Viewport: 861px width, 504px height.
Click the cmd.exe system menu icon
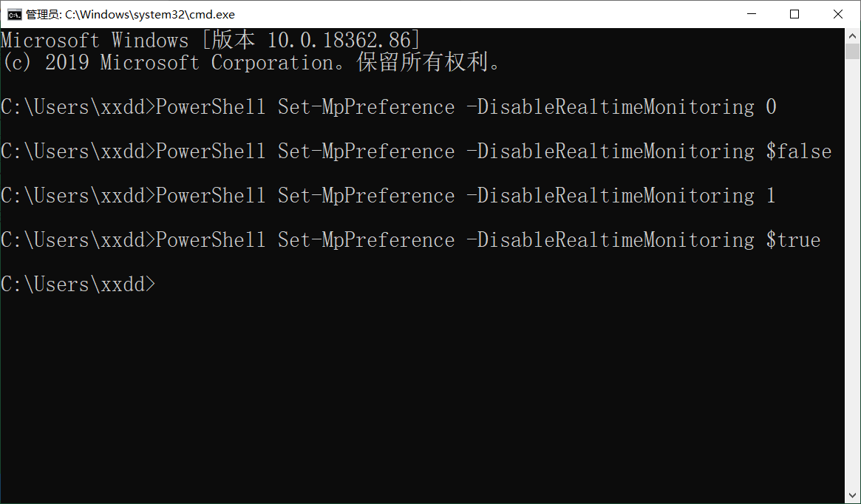click(15, 14)
